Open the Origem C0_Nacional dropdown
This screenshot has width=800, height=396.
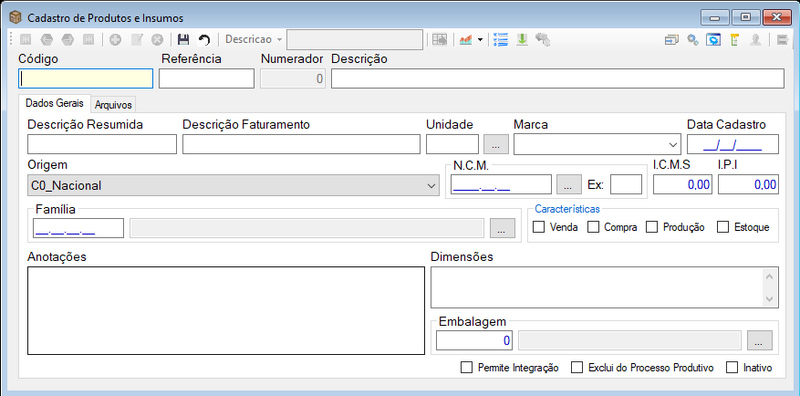click(x=233, y=185)
